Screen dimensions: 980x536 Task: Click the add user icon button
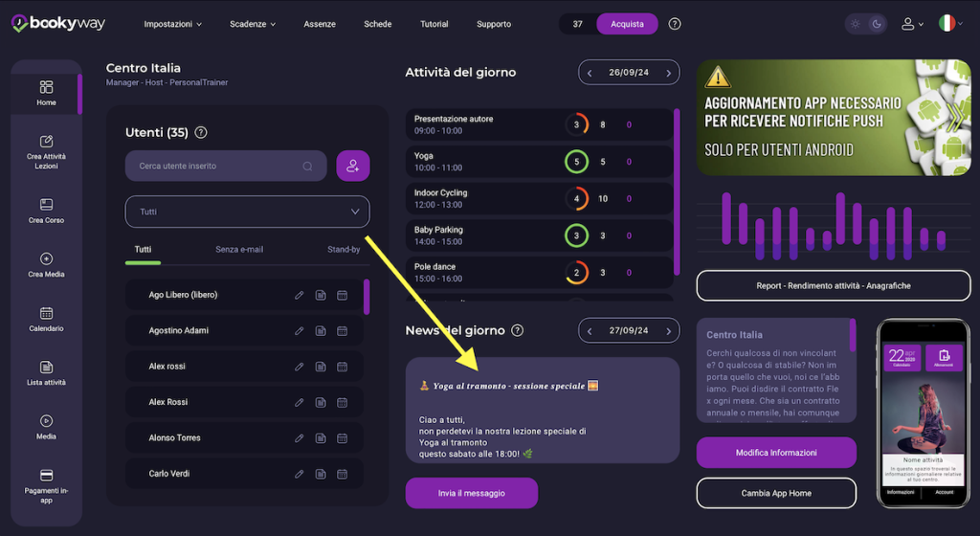(x=353, y=166)
